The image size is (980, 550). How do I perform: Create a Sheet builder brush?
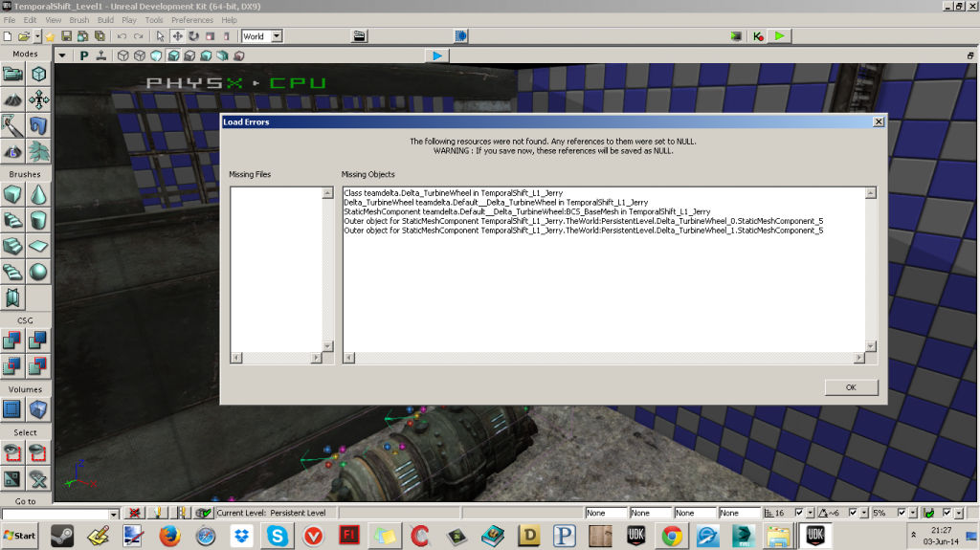point(38,246)
